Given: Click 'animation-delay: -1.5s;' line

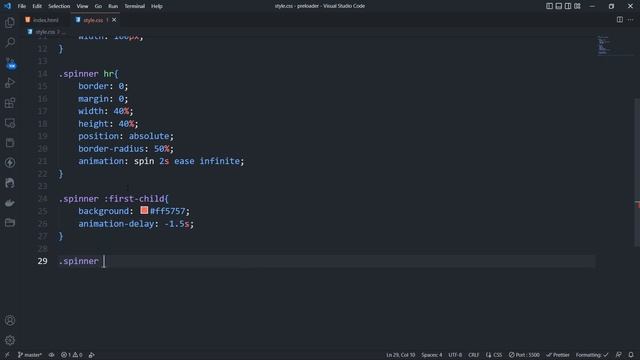Looking at the screenshot, I should [136, 224].
